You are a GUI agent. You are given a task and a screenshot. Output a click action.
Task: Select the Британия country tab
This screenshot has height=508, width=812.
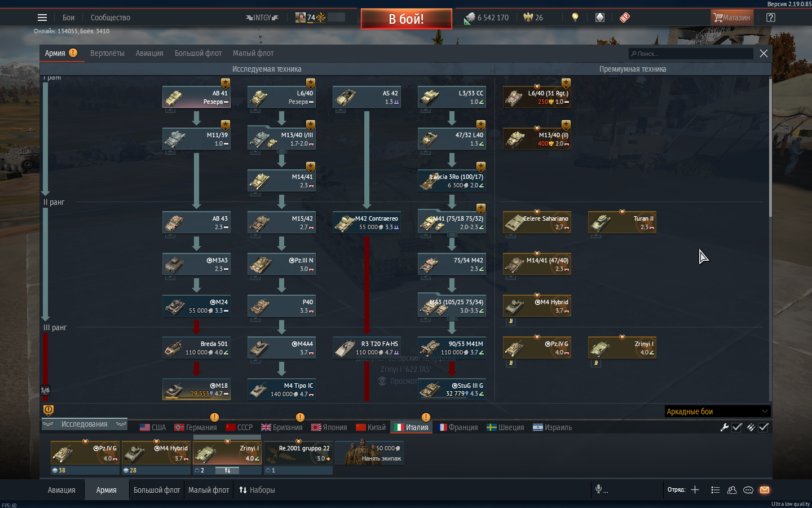coord(282,427)
